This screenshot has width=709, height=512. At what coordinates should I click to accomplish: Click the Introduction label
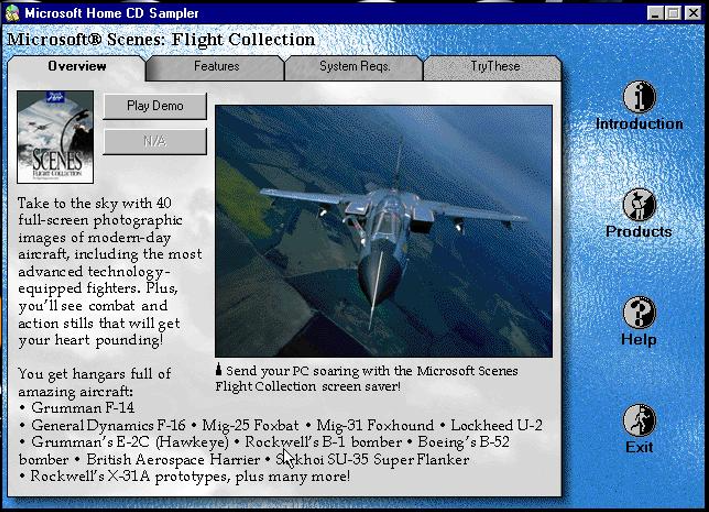[x=639, y=124]
